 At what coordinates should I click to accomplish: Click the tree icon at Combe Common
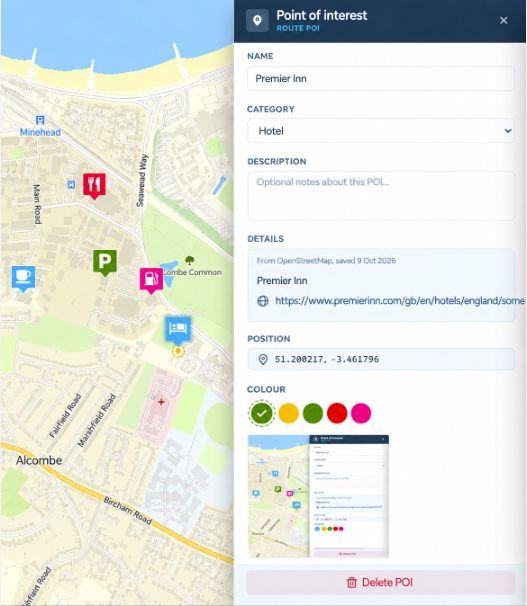189,260
